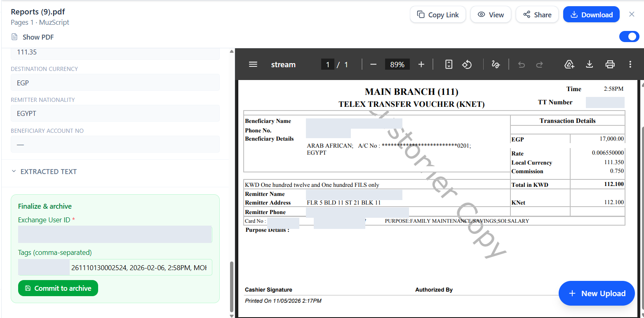
Task: Click the Beneficiary Account No field
Action: point(115,144)
